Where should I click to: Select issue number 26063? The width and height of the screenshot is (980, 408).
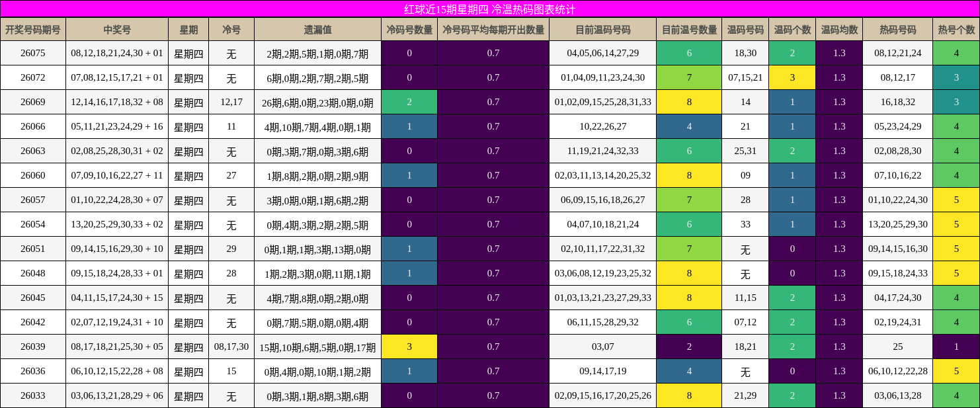coord(33,151)
